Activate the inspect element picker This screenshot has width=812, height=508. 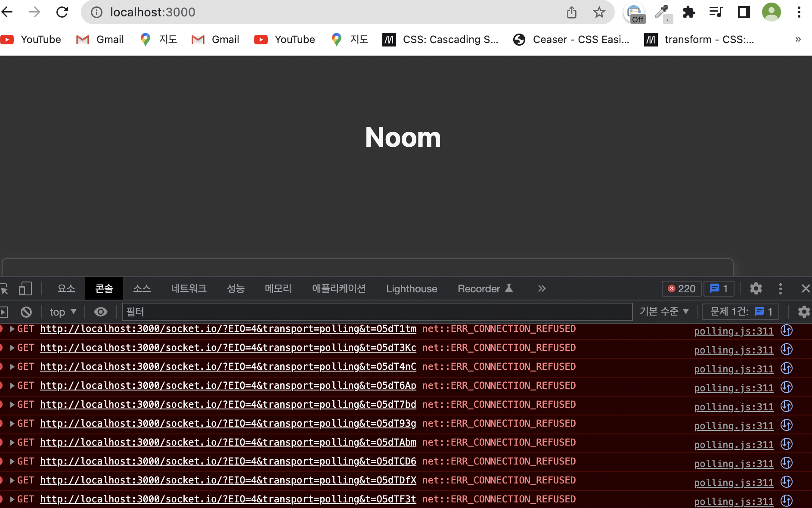click(4, 289)
